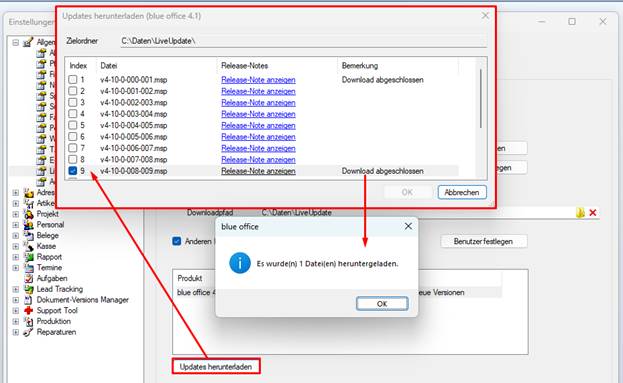Select file v4-10-0-001-002.msp in list

tap(134, 91)
